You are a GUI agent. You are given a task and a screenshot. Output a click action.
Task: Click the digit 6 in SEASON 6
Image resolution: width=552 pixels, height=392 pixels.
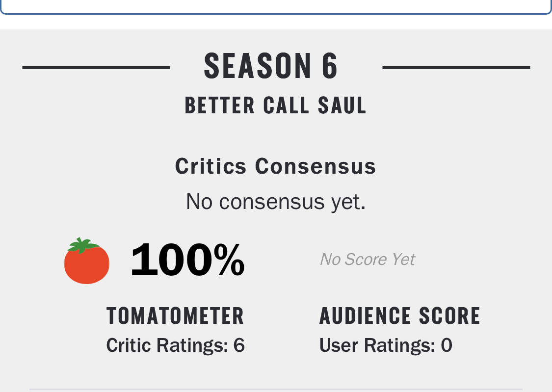[330, 66]
